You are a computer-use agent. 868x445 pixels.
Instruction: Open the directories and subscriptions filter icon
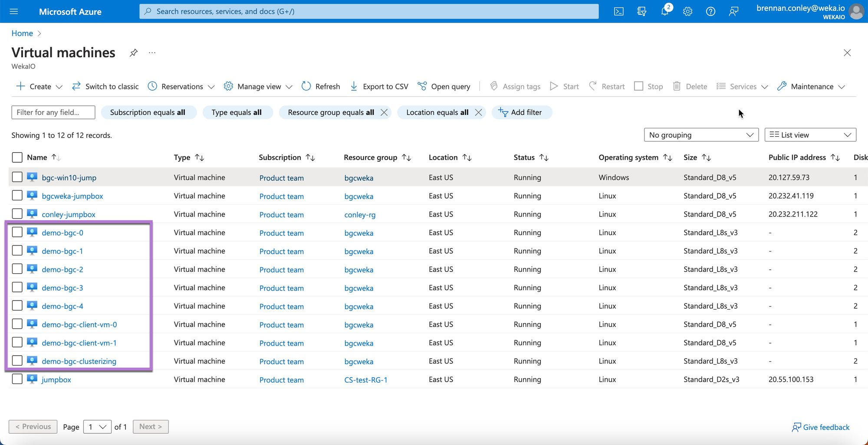click(641, 12)
